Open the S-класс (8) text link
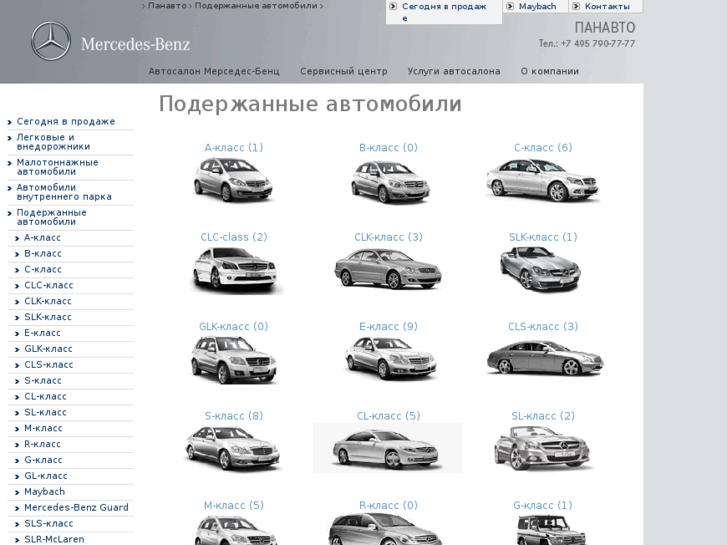Viewport: 727px width, 545px height. [233, 417]
